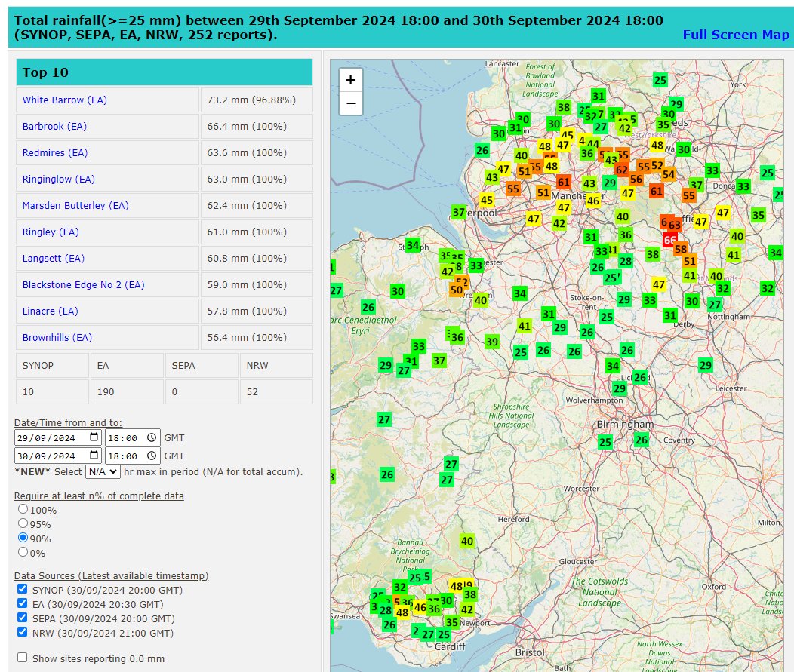Click the 31 marker near Derby
794x672 pixels.
coord(670,315)
